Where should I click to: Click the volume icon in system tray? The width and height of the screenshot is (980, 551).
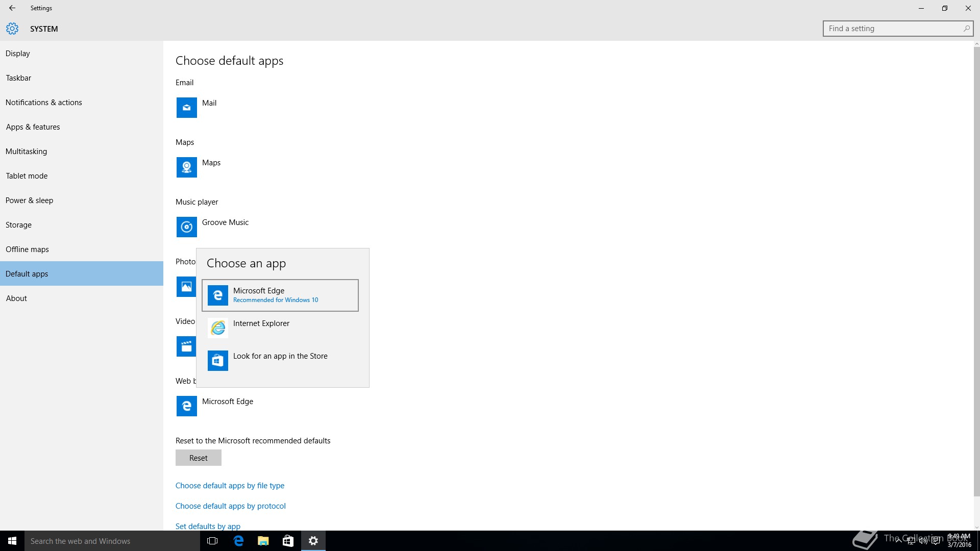tap(923, 541)
